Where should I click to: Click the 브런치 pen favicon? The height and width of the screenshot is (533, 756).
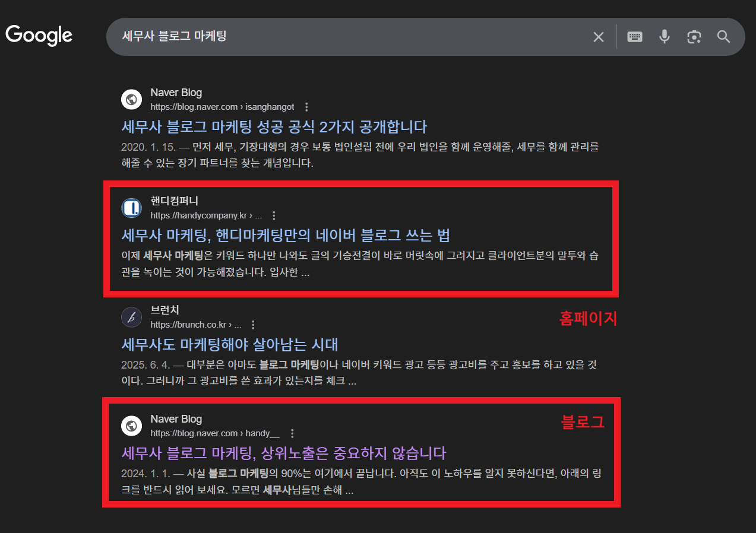(x=131, y=317)
